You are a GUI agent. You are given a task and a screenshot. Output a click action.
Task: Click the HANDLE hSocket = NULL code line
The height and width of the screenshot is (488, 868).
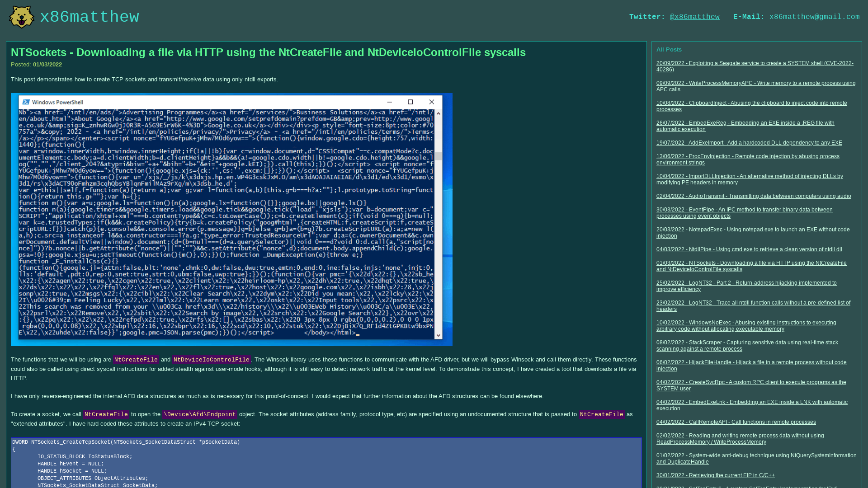pyautogui.click(x=72, y=471)
